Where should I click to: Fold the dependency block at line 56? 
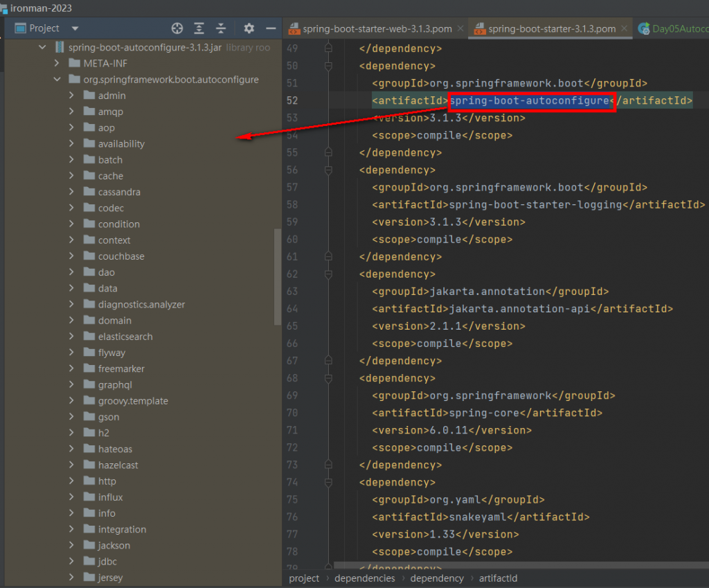[x=329, y=170]
